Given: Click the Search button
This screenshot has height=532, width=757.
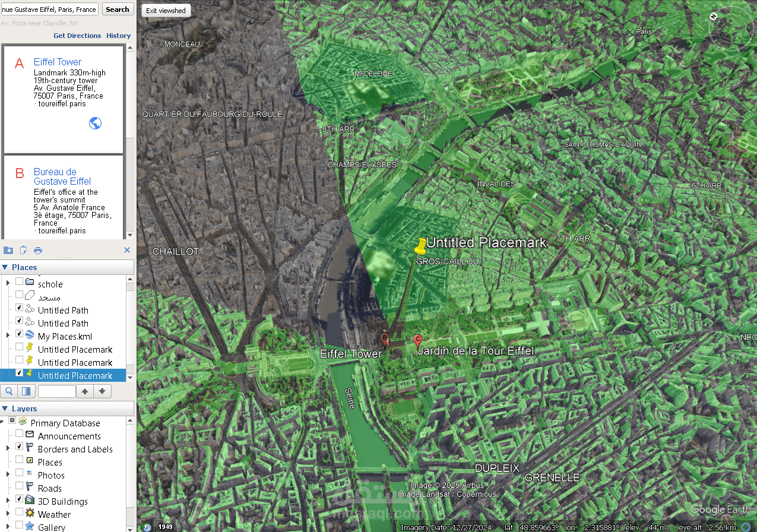Looking at the screenshot, I should point(118,9).
